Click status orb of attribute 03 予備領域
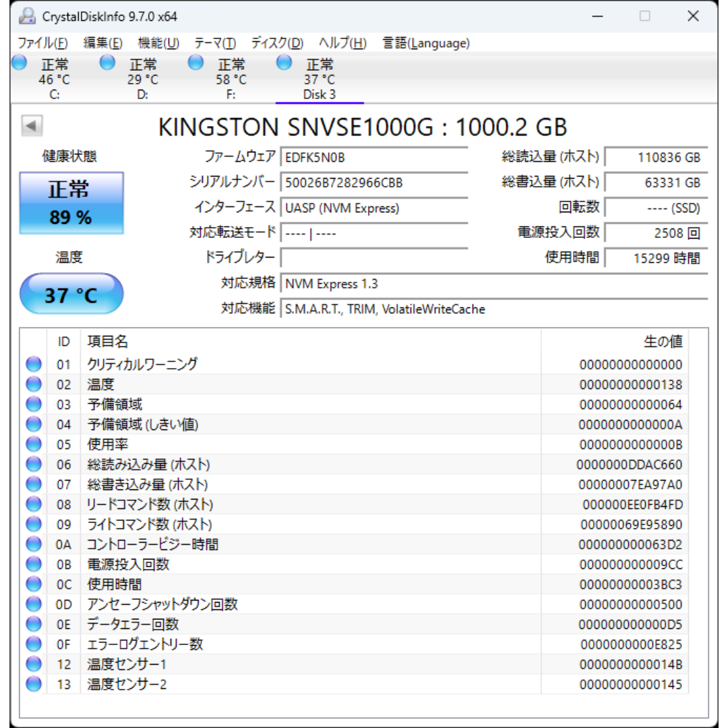The image size is (728, 728). click(x=34, y=404)
